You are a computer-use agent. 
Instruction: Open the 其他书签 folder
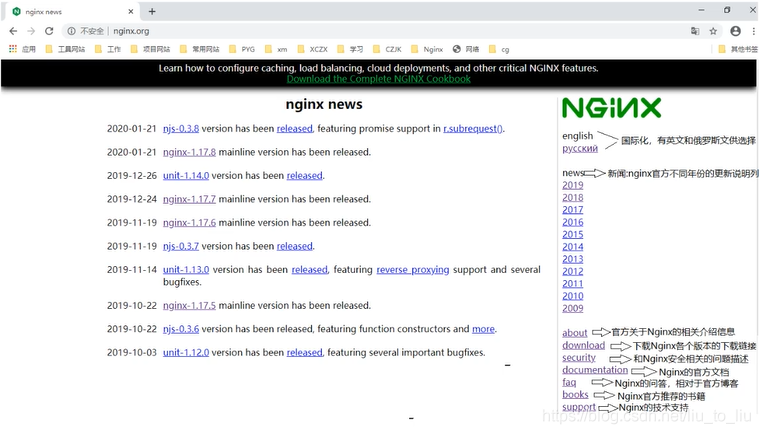[x=738, y=49]
